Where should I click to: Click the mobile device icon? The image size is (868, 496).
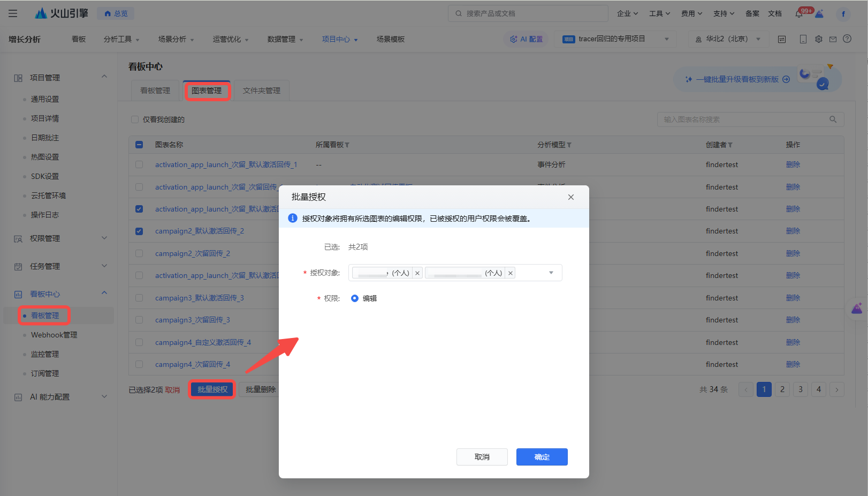(x=803, y=39)
